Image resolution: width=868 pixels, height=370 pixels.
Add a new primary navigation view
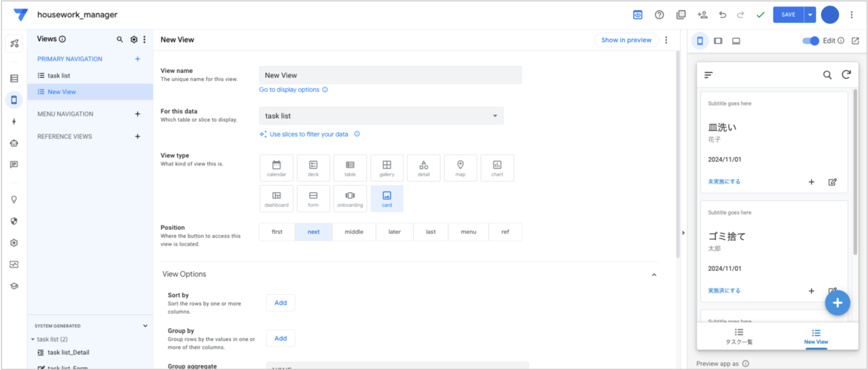[x=137, y=59]
